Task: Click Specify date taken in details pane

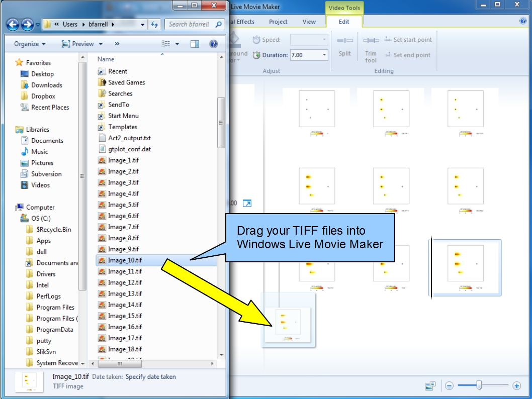Action: (x=151, y=376)
